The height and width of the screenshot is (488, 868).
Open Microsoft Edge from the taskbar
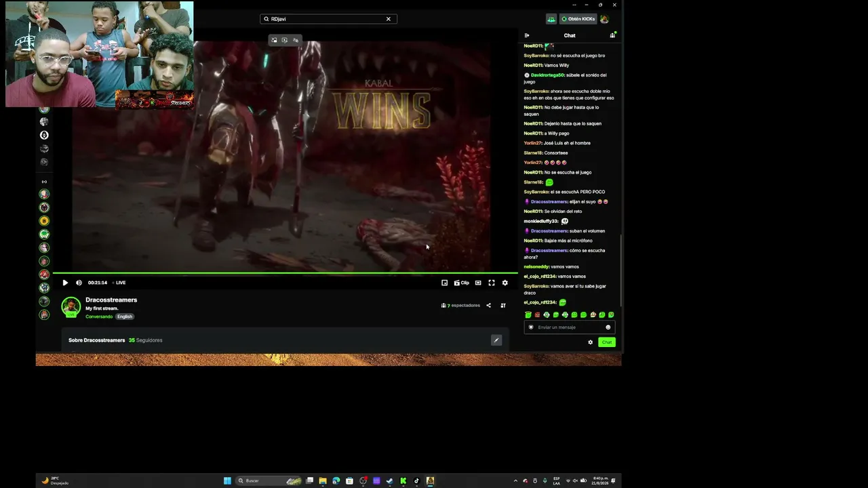pos(336,481)
